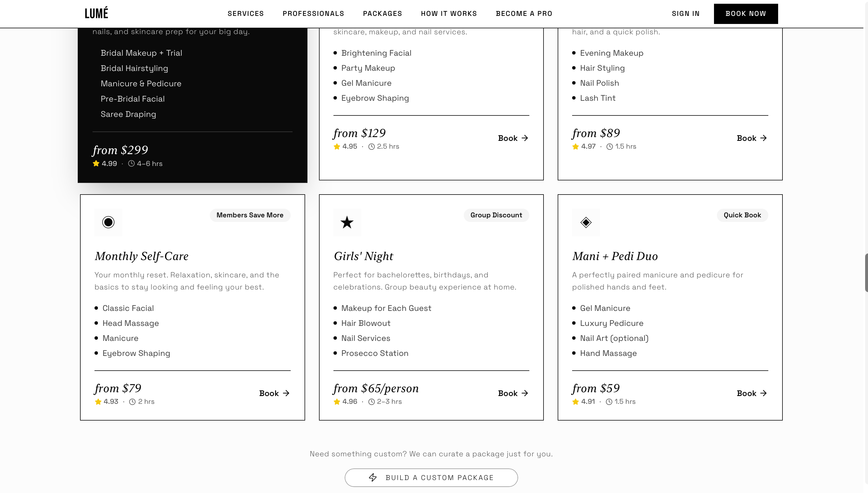Click Build a Custom Package button
The height and width of the screenshot is (493, 868).
coord(431,477)
